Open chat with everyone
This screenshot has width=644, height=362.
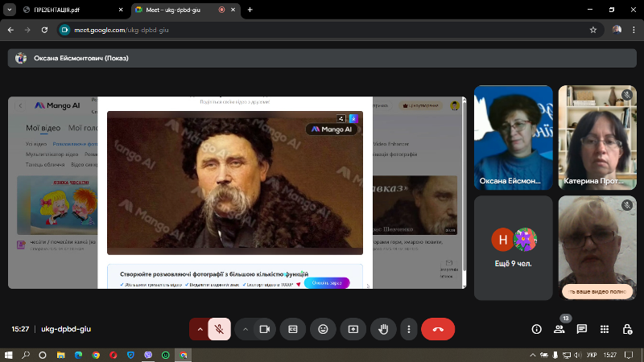581,329
